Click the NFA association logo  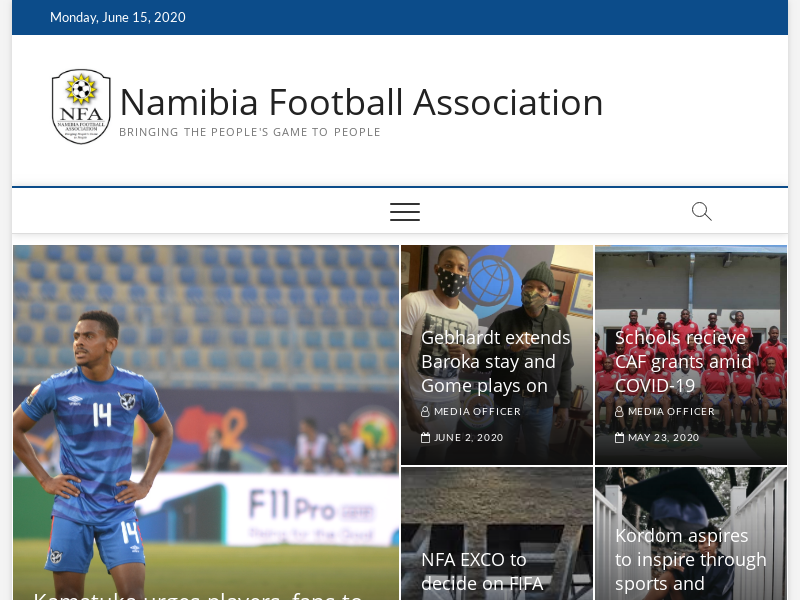tap(81, 105)
